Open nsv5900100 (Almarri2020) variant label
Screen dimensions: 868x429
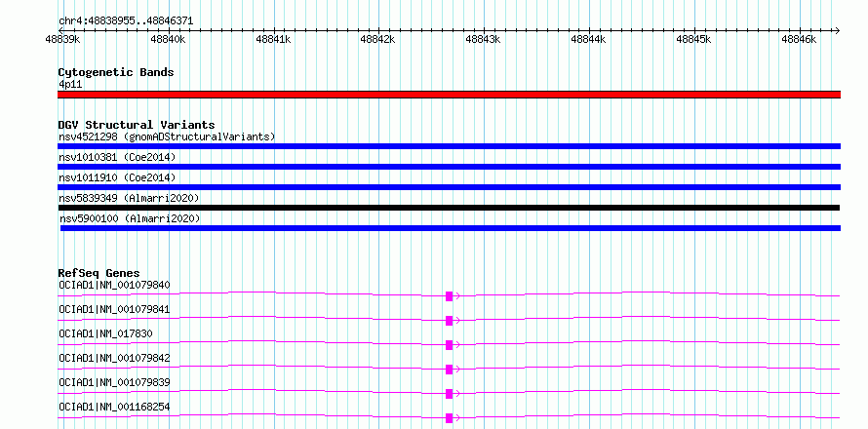point(130,218)
